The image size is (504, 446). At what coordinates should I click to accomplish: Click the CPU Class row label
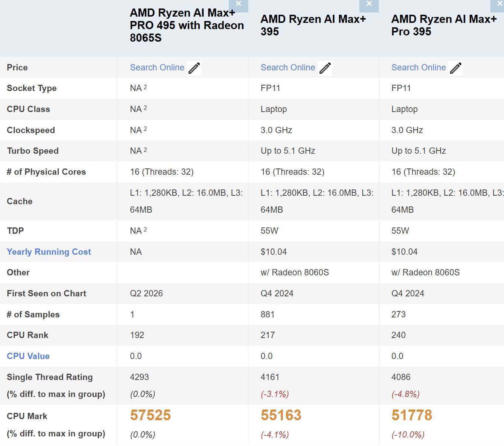(x=28, y=109)
